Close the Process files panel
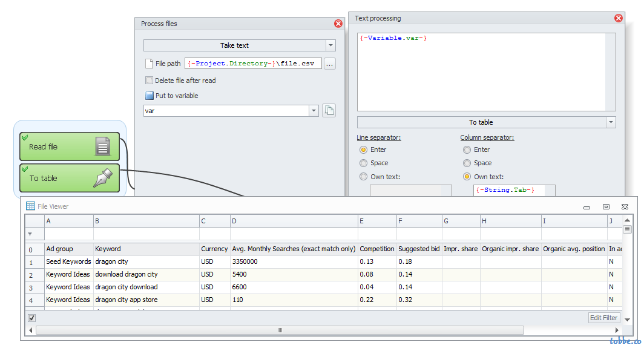 point(338,24)
